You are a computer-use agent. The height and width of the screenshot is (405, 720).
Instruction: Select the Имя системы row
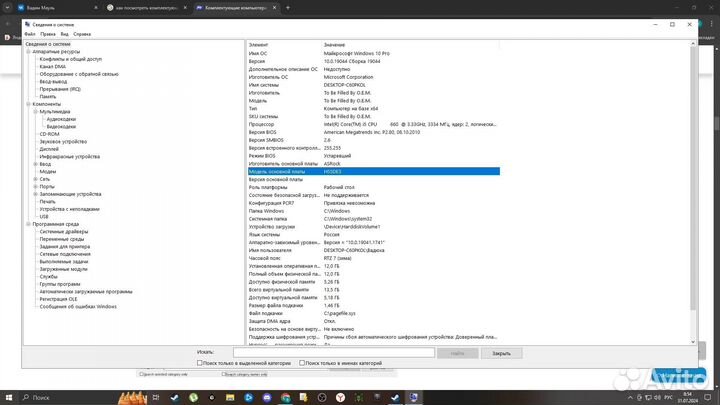tap(374, 85)
